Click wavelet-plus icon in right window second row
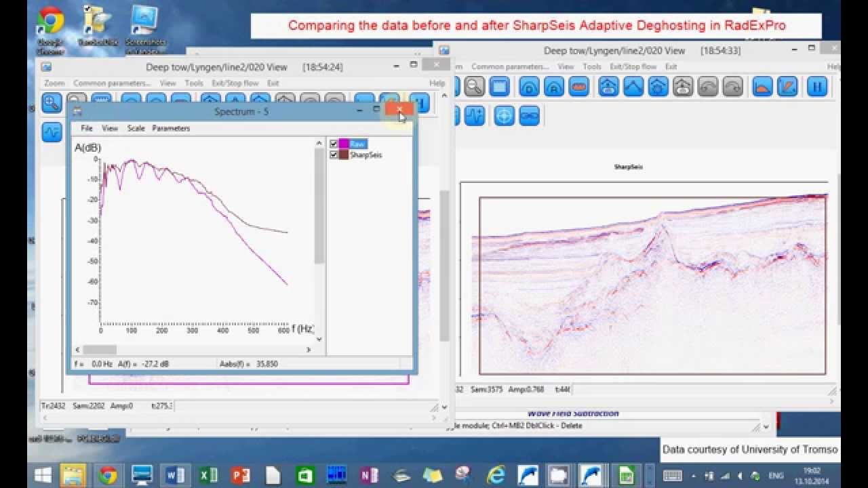The image size is (868, 488). (474, 116)
